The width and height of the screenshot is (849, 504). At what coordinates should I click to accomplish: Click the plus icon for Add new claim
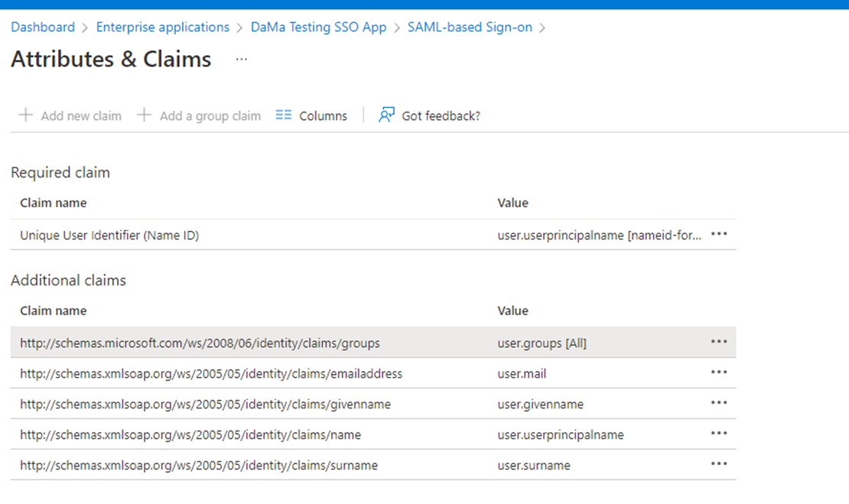pyautogui.click(x=26, y=115)
